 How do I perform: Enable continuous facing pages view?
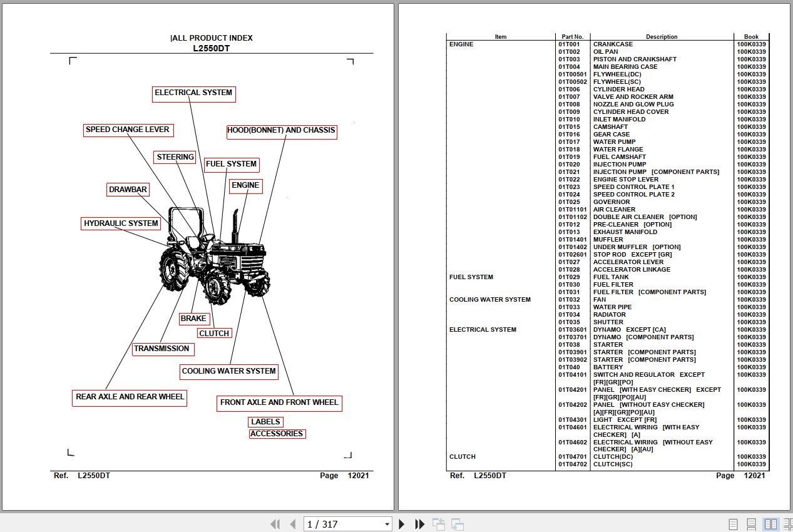coord(787,524)
